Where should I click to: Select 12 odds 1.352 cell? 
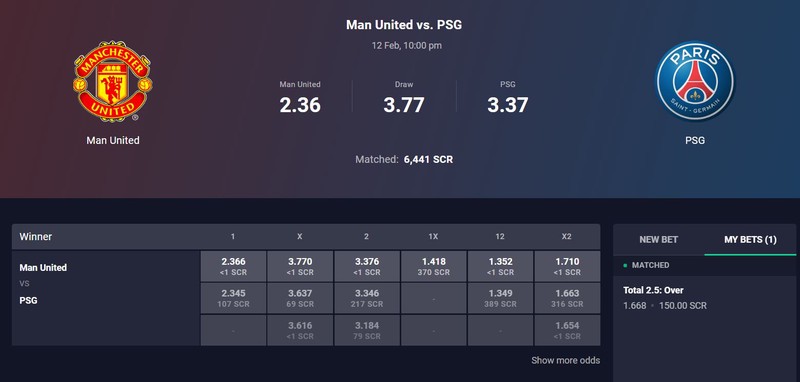click(x=501, y=266)
